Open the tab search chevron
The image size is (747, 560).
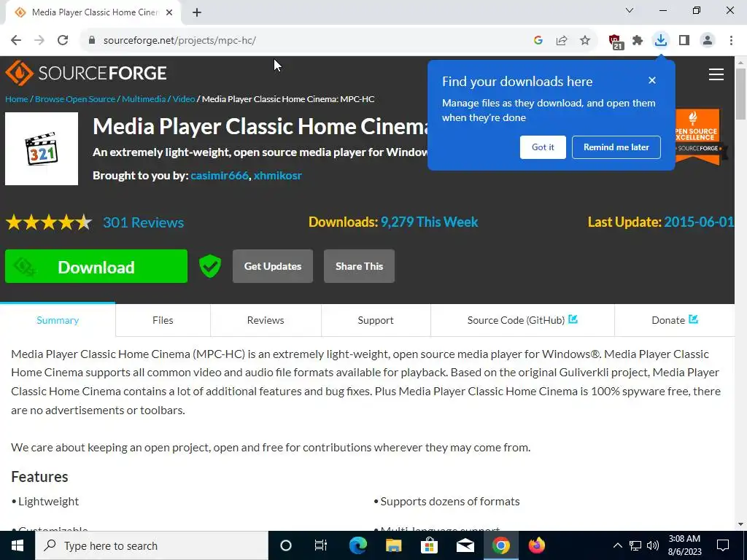pyautogui.click(x=630, y=10)
